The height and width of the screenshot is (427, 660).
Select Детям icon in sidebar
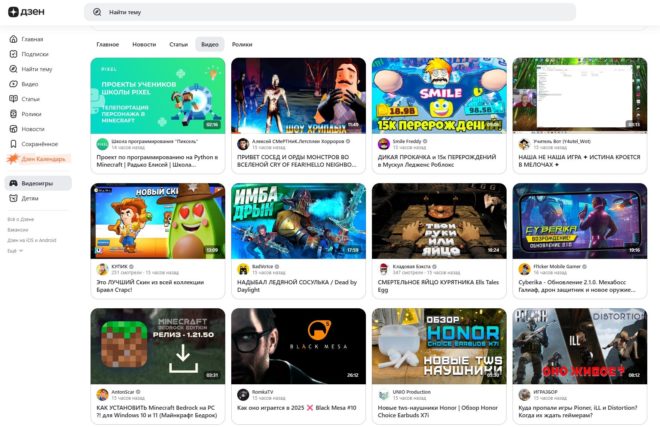pyautogui.click(x=13, y=198)
